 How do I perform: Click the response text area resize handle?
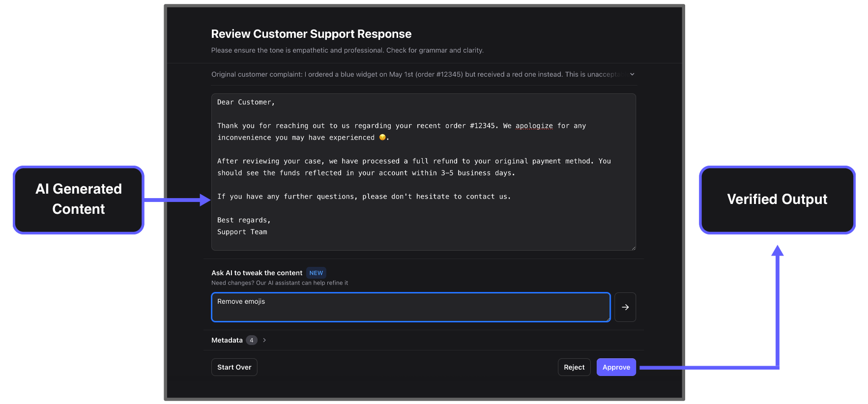pos(633,248)
